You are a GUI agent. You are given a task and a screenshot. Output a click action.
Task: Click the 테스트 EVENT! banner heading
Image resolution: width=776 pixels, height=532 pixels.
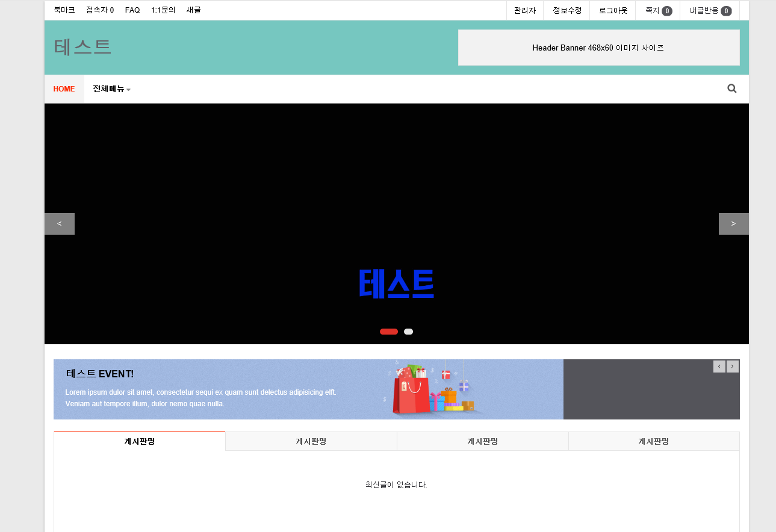coord(100,374)
